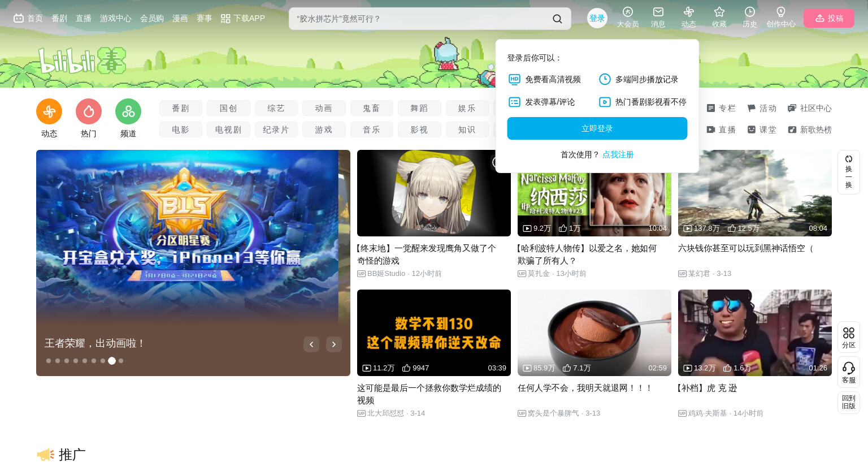Viewport: 868px width, 466px height.
Task: Click 换一换 refresh recommendations button
Action: click(x=849, y=172)
